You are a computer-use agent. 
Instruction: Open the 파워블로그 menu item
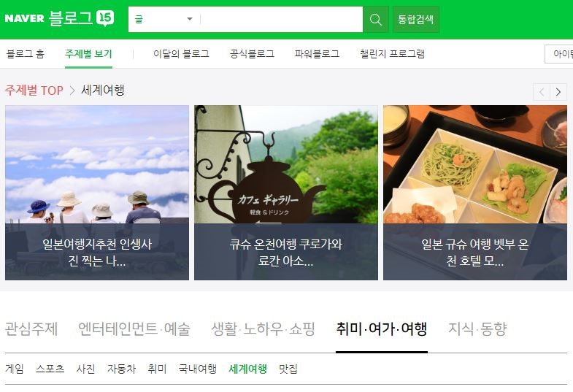tap(318, 54)
